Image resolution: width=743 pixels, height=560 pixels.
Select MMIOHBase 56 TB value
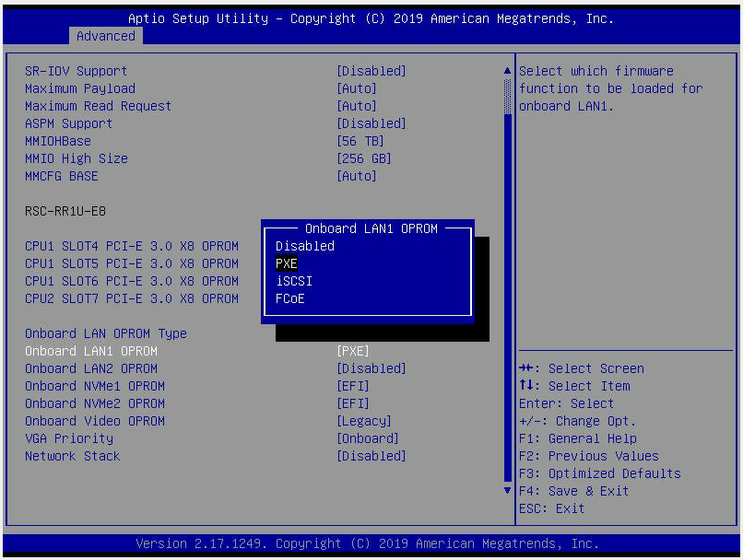tap(360, 141)
